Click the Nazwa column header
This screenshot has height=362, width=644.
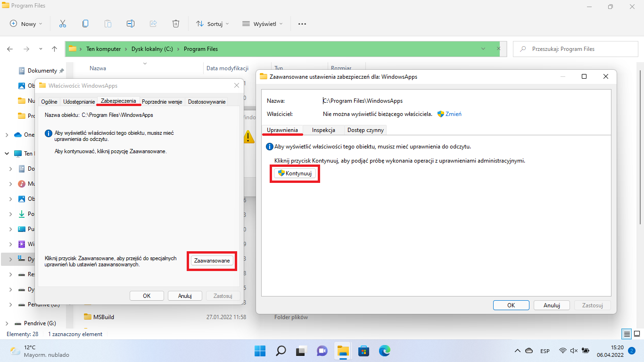point(98,68)
